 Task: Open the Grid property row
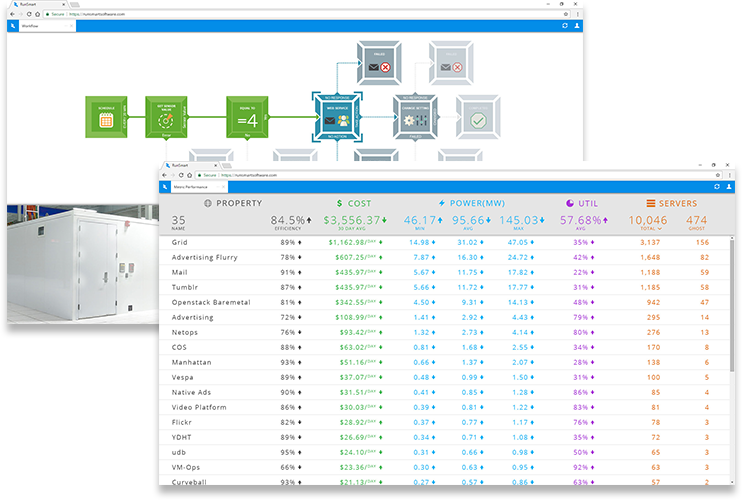click(444, 242)
